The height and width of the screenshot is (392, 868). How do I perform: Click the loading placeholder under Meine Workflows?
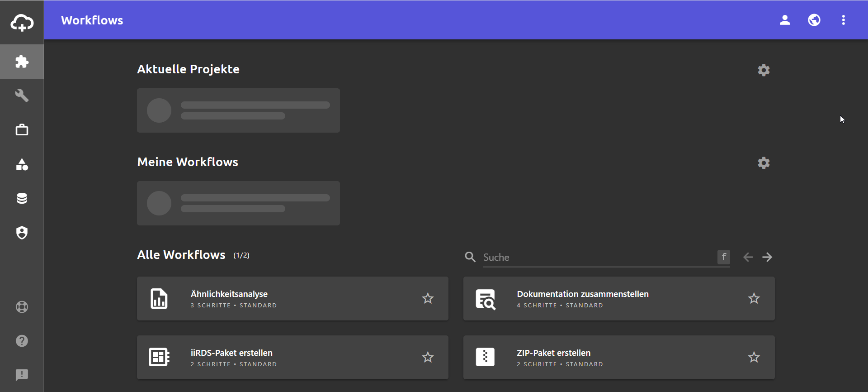pyautogui.click(x=238, y=203)
